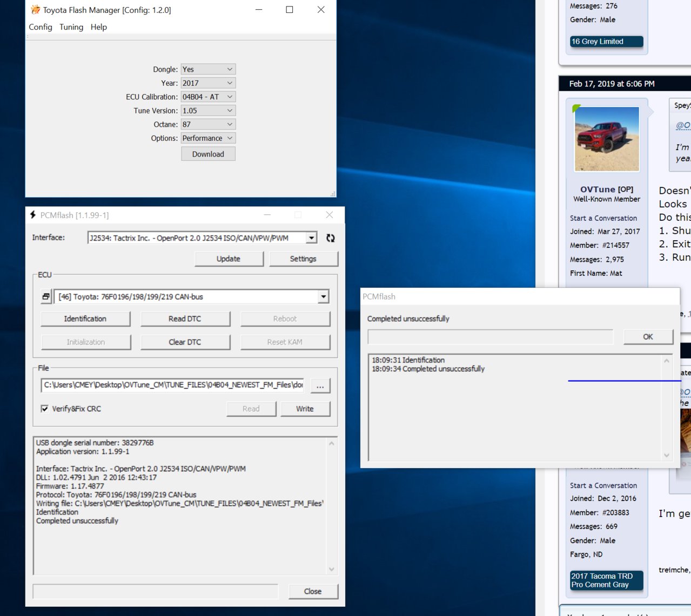The height and width of the screenshot is (616, 691).
Task: Close the Toyota Flash Manager window
Action: [321, 10]
